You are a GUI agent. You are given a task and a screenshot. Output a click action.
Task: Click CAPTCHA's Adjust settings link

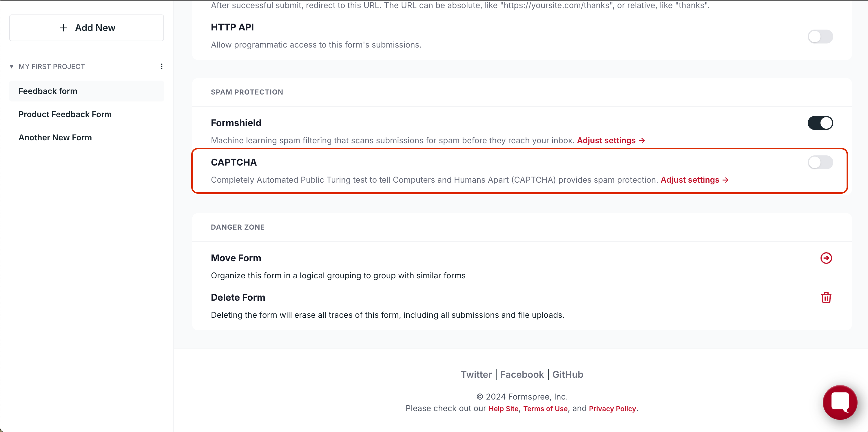(x=694, y=180)
